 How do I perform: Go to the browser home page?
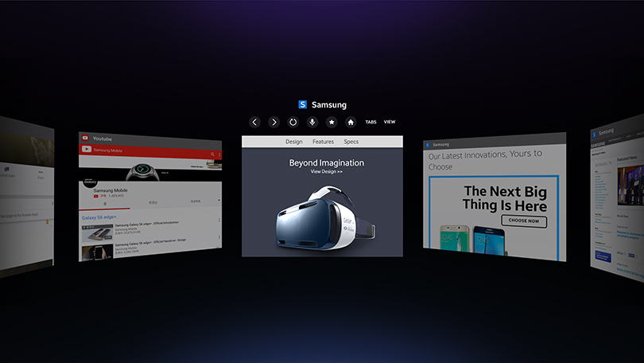click(x=351, y=122)
